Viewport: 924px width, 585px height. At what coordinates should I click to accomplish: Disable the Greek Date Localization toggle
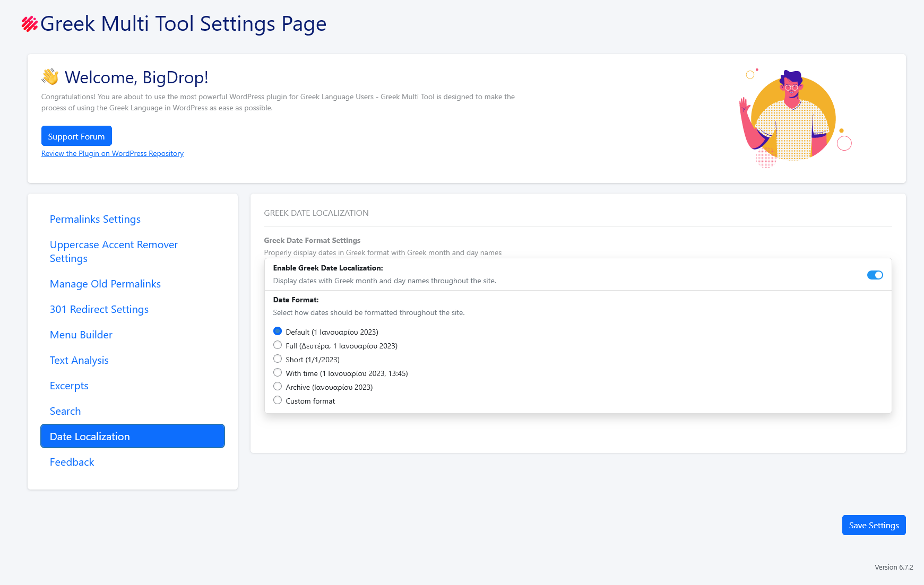(x=875, y=275)
